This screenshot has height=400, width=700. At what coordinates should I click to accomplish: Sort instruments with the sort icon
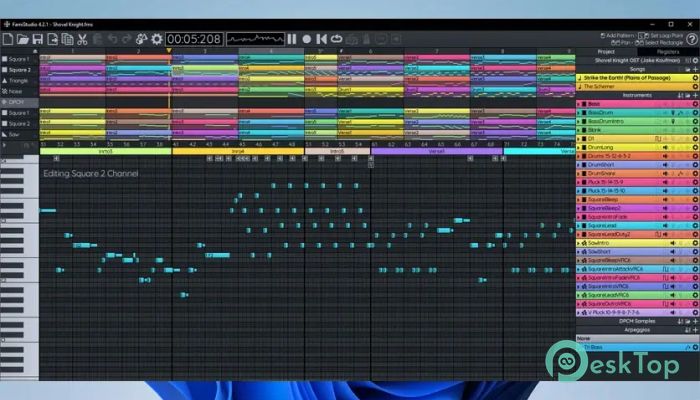coord(680,96)
